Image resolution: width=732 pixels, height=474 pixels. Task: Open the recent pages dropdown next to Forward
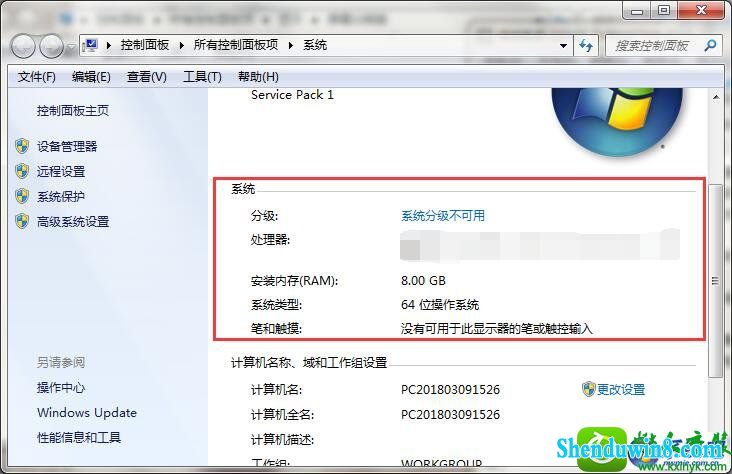[71, 47]
